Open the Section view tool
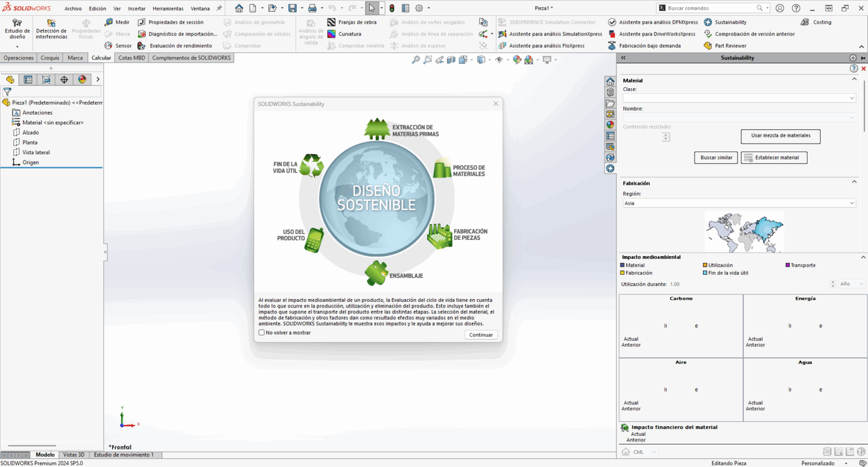This screenshot has width=868, height=467. 450,59
